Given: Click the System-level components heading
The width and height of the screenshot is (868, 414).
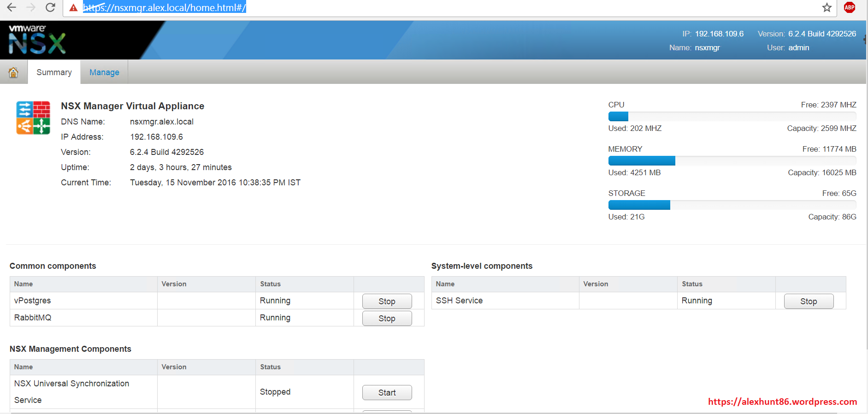Looking at the screenshot, I should tap(482, 266).
